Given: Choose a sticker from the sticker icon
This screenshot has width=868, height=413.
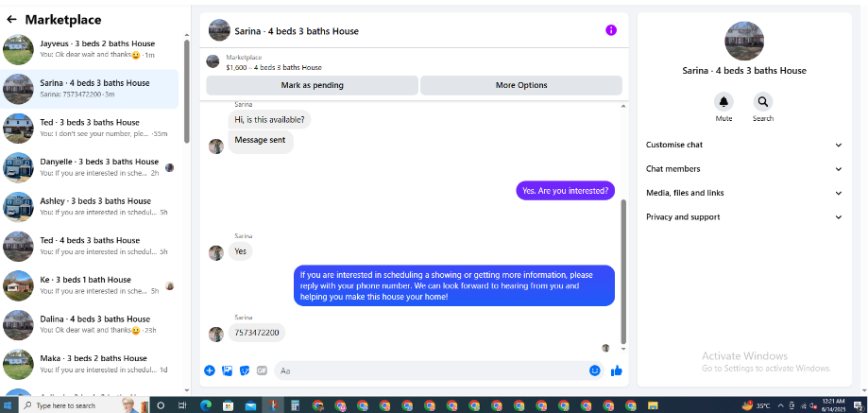Looking at the screenshot, I should (x=245, y=370).
